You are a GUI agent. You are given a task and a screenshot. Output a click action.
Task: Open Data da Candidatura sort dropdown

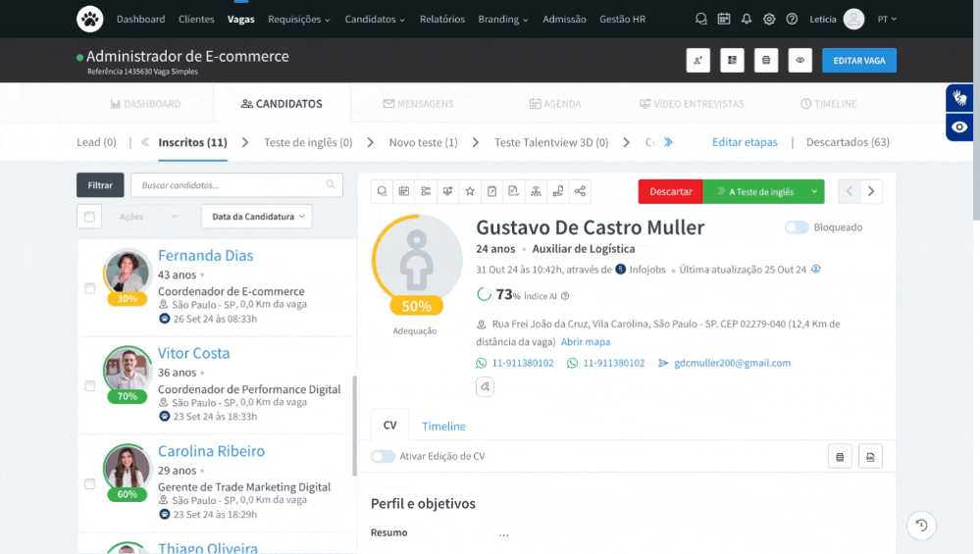257,216
